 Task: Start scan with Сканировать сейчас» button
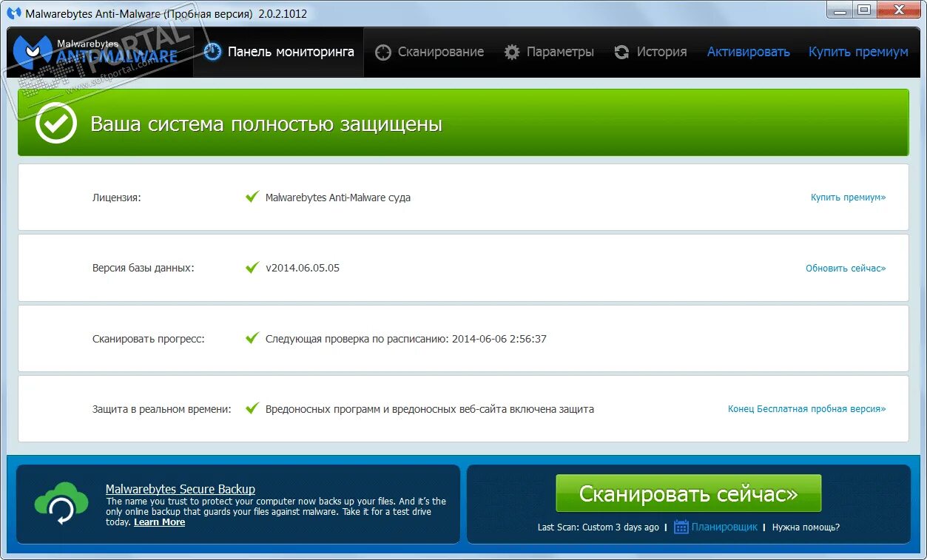click(688, 493)
